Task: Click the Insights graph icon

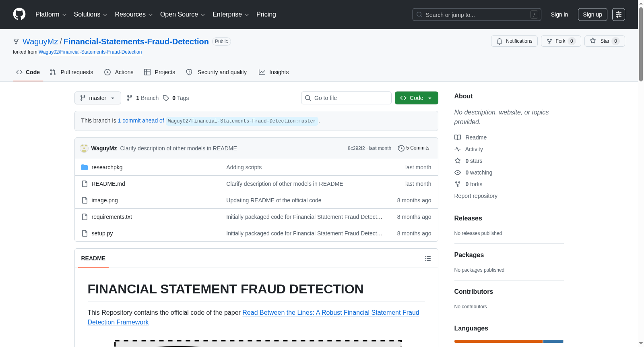Action: click(262, 72)
